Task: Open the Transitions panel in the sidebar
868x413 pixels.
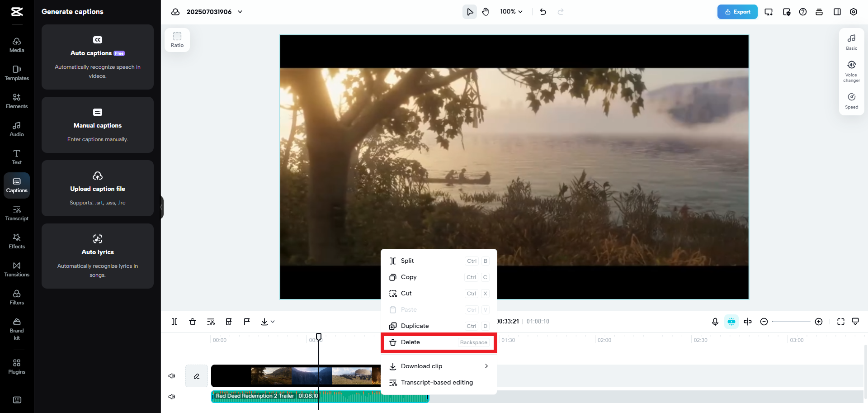Action: point(17,269)
